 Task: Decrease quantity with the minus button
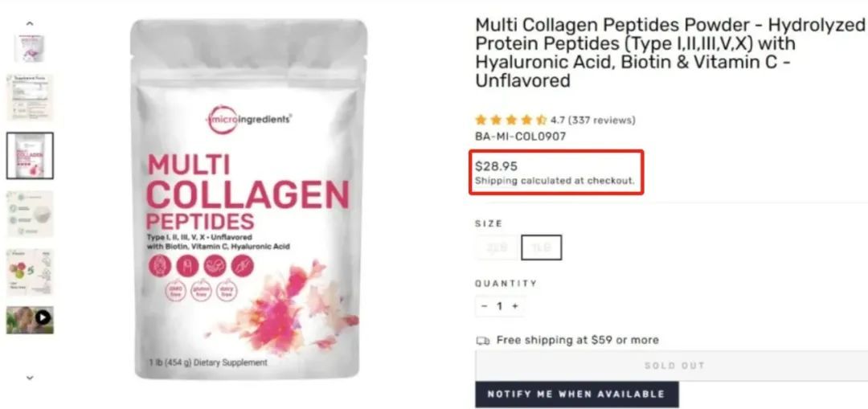coord(485,306)
